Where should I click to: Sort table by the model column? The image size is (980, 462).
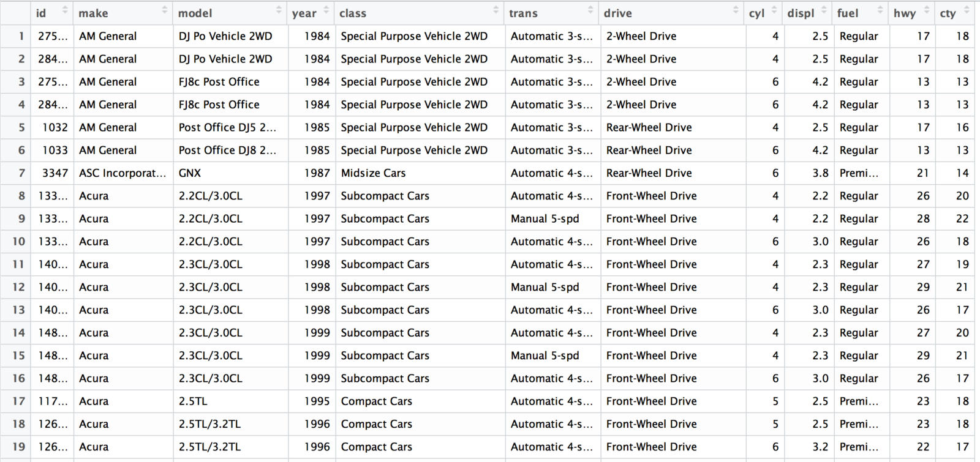click(279, 10)
